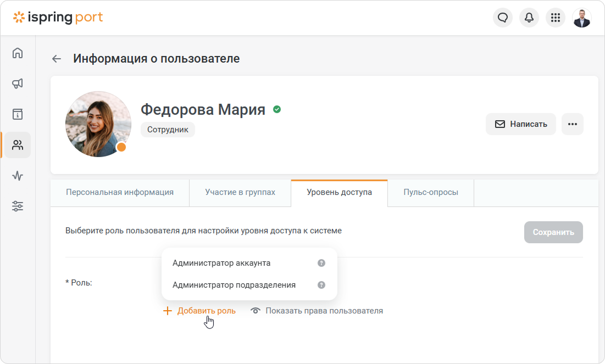Open the info knowledge base section

pyautogui.click(x=18, y=114)
